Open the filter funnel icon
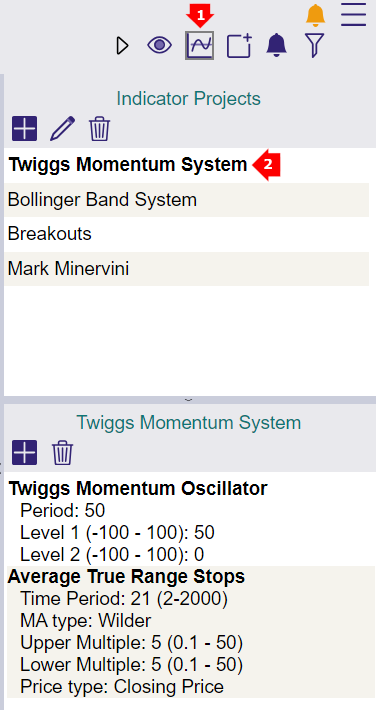Viewport: 376px width, 710px height. tap(314, 45)
